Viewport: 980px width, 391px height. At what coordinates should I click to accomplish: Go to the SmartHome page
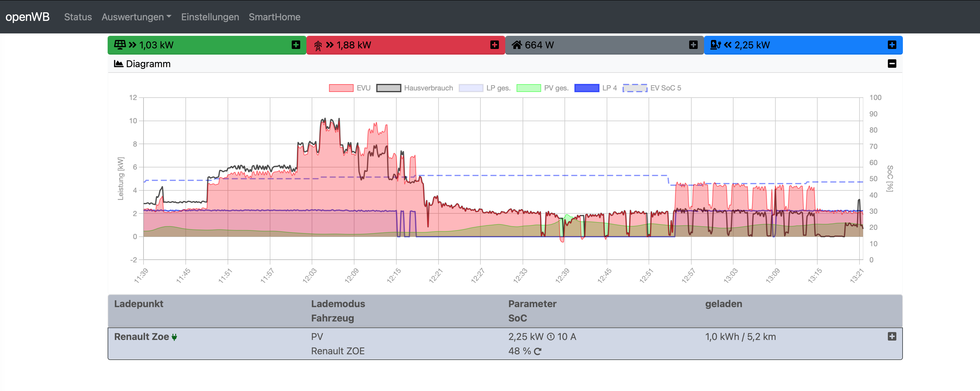pyautogui.click(x=274, y=17)
